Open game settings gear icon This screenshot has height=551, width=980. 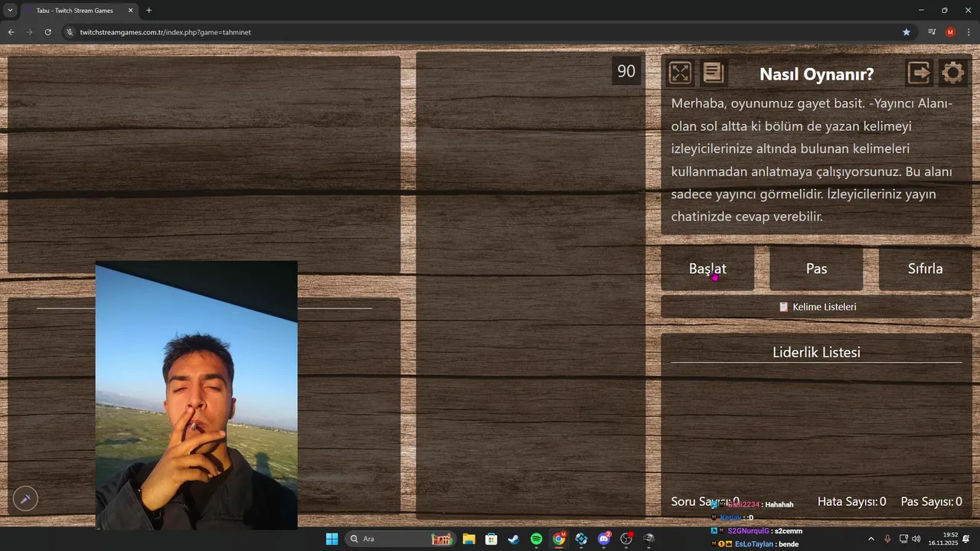click(x=953, y=73)
